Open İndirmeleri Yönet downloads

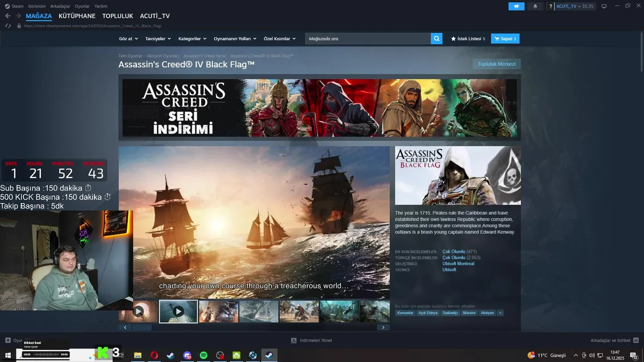coord(311,340)
